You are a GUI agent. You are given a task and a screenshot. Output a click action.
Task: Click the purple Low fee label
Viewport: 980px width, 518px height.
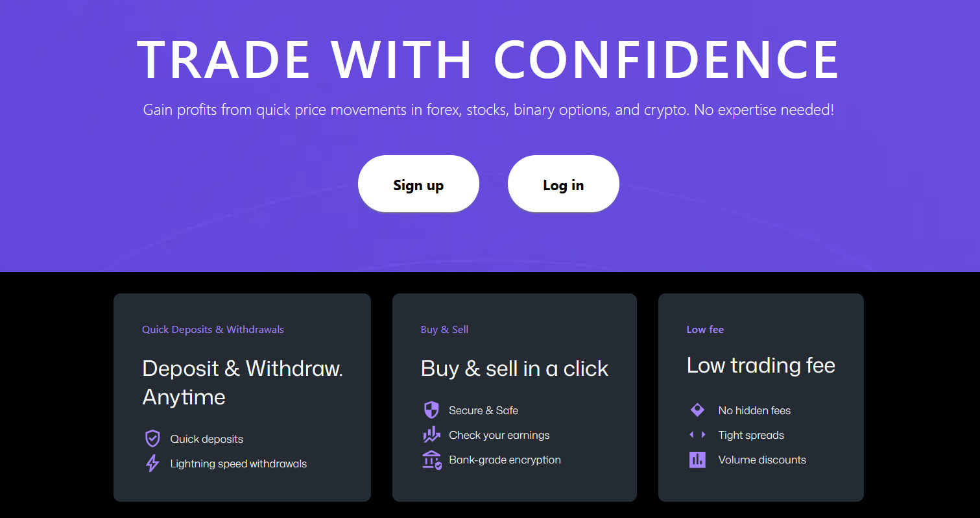tap(705, 330)
